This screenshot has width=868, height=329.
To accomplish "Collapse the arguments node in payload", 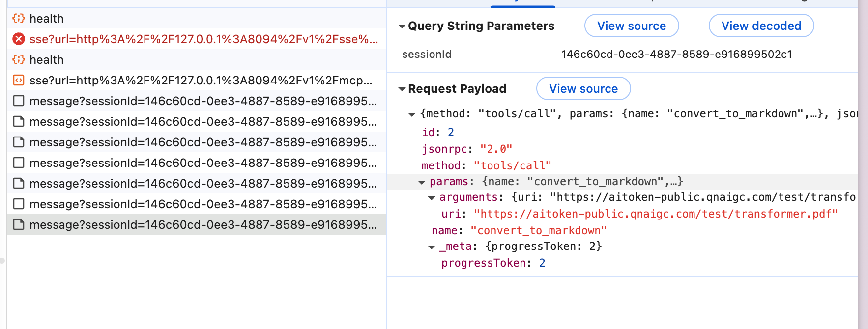I will click(x=432, y=198).
